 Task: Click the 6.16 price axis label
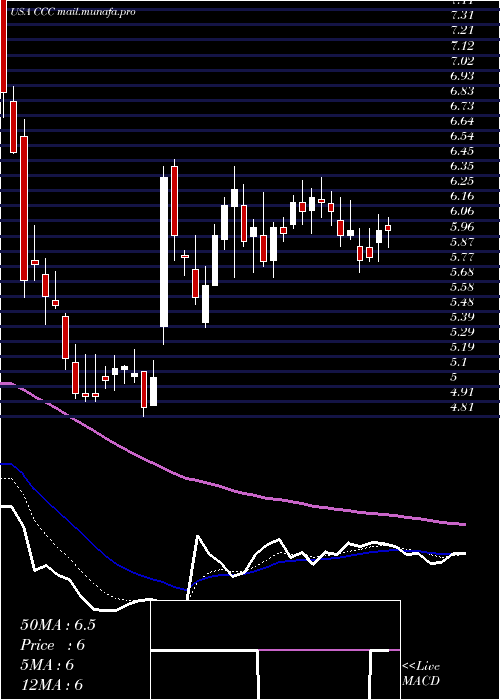[x=462, y=196]
